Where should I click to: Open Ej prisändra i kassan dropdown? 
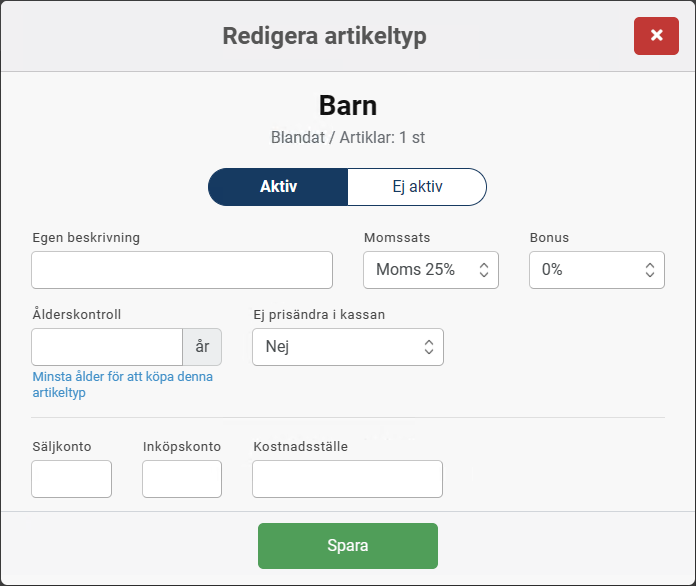(x=347, y=347)
